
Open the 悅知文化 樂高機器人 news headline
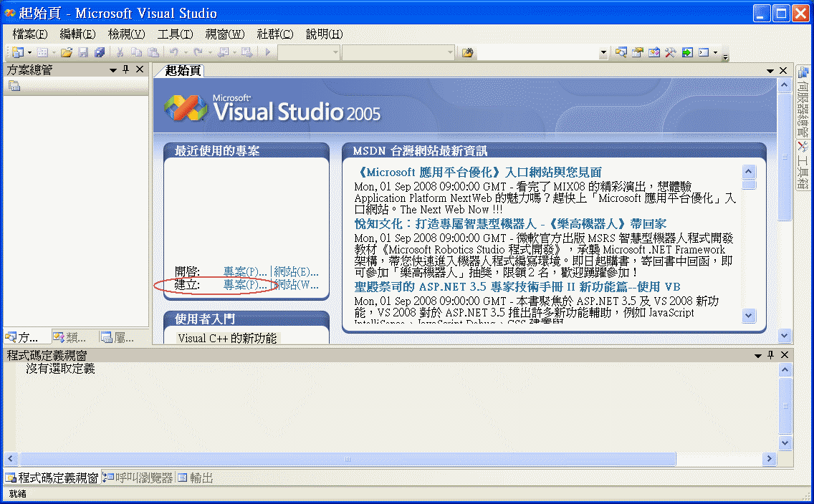[x=510, y=224]
